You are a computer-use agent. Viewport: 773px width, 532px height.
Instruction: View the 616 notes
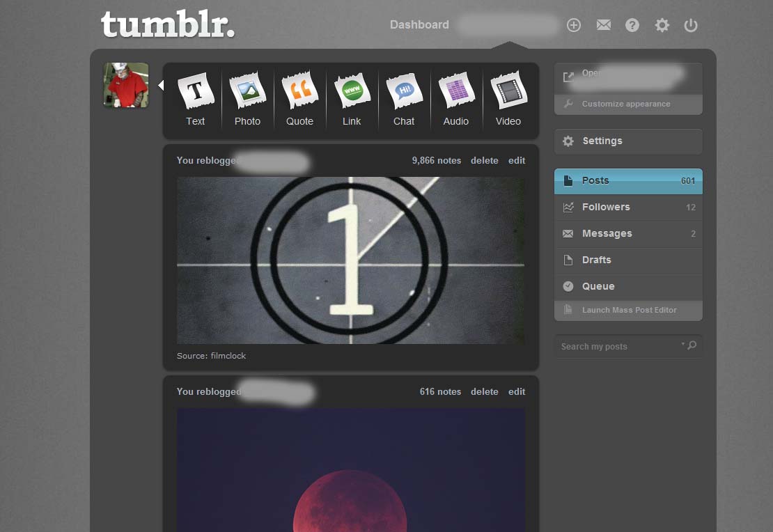tap(440, 392)
